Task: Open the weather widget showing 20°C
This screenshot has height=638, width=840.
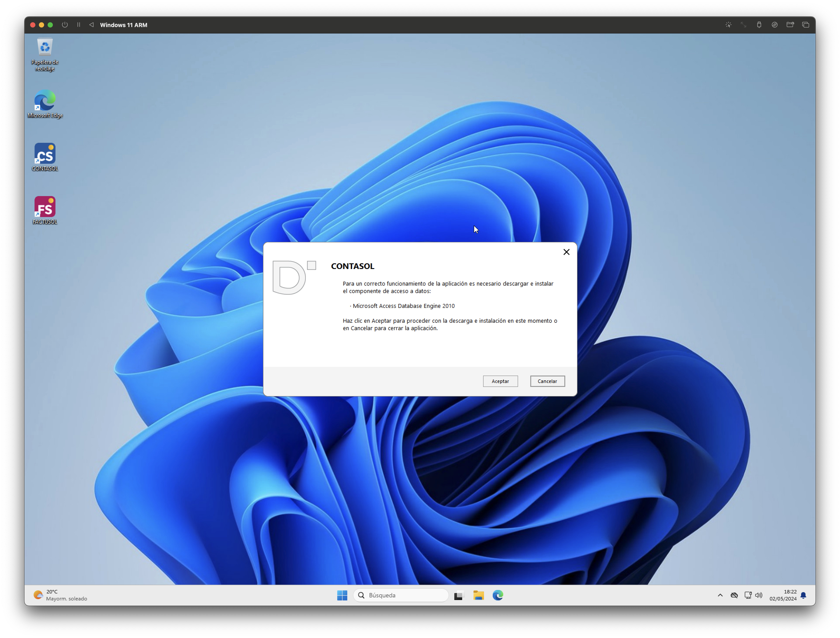Action: click(x=61, y=595)
